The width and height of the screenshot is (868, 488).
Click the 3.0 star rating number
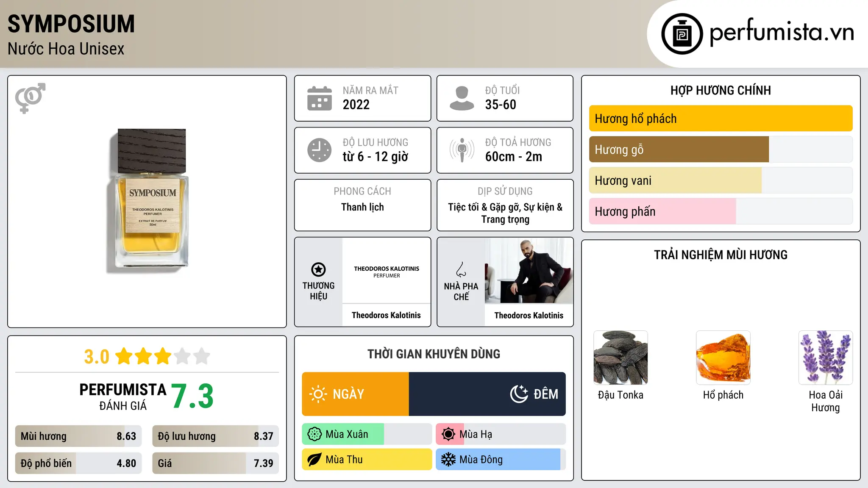coord(97,357)
